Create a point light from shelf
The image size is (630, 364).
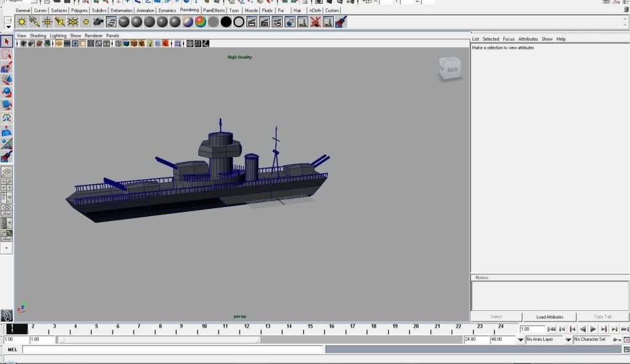[47, 22]
